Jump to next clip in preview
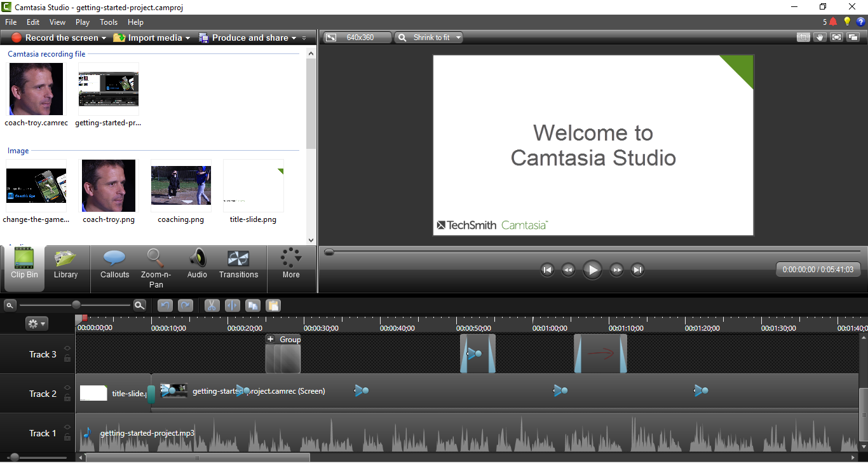 pos(637,270)
